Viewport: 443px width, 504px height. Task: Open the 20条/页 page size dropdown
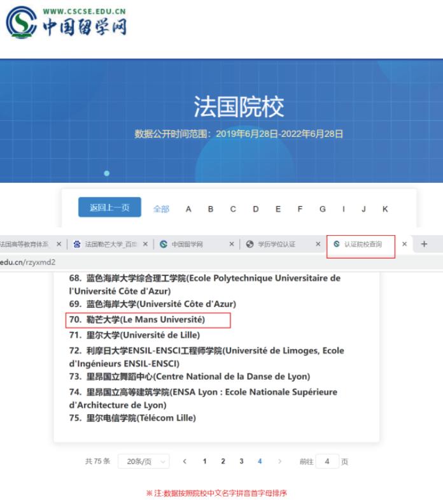[144, 461]
